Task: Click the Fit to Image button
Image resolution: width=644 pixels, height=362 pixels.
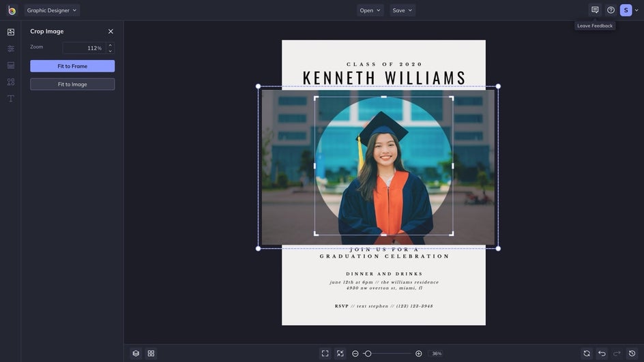Action: (x=72, y=84)
